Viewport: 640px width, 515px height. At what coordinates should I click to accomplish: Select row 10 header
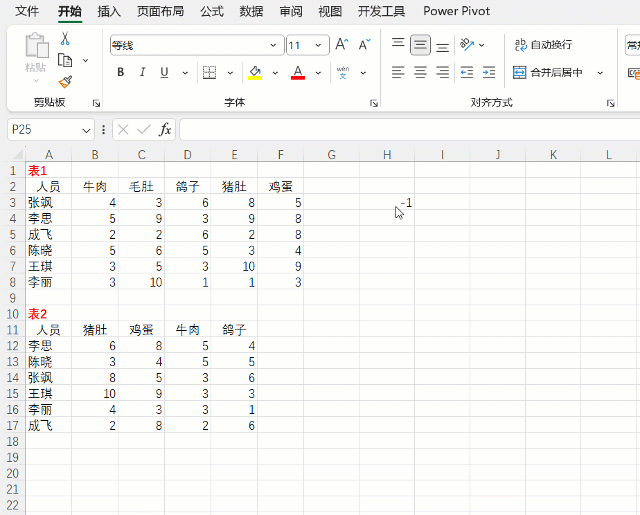tap(13, 314)
